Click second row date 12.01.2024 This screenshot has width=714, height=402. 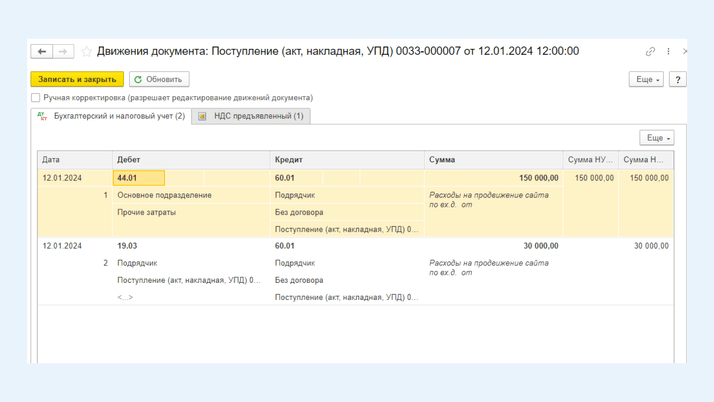click(x=62, y=246)
